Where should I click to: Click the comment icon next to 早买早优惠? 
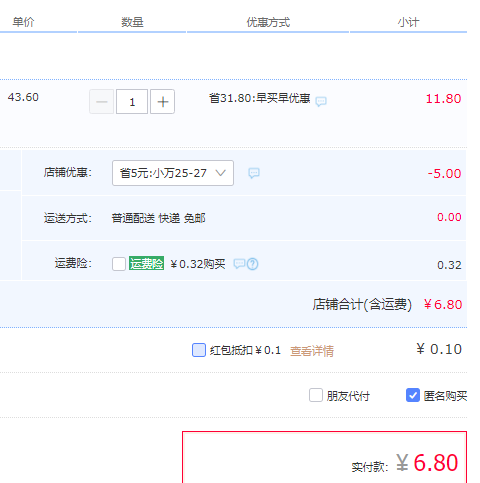click(321, 101)
